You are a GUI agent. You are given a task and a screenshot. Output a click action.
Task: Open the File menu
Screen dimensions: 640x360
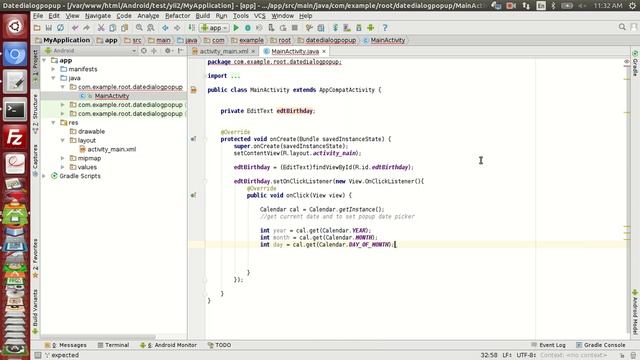(38, 16)
